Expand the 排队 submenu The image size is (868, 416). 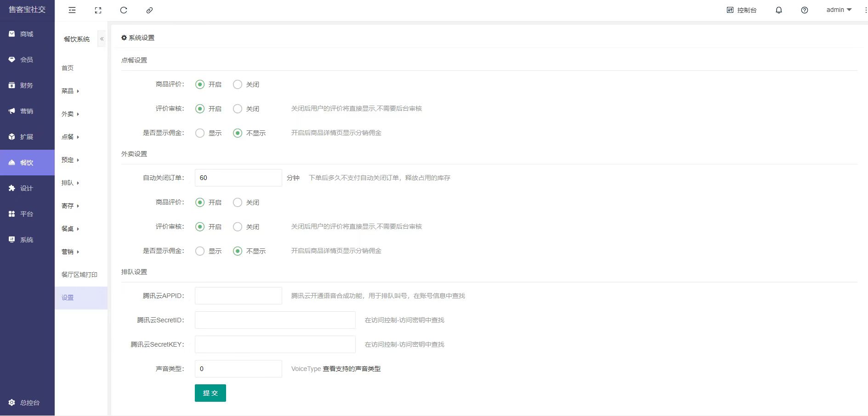(x=70, y=183)
